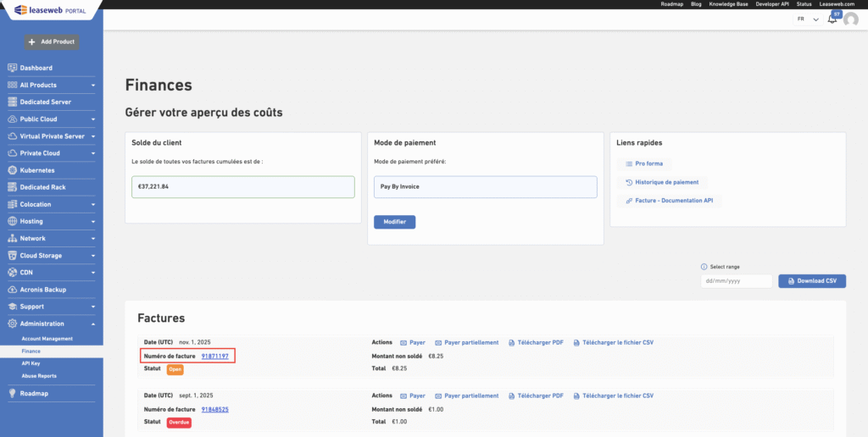Expand the Network submenu arrow
The height and width of the screenshot is (437, 868).
(93, 239)
